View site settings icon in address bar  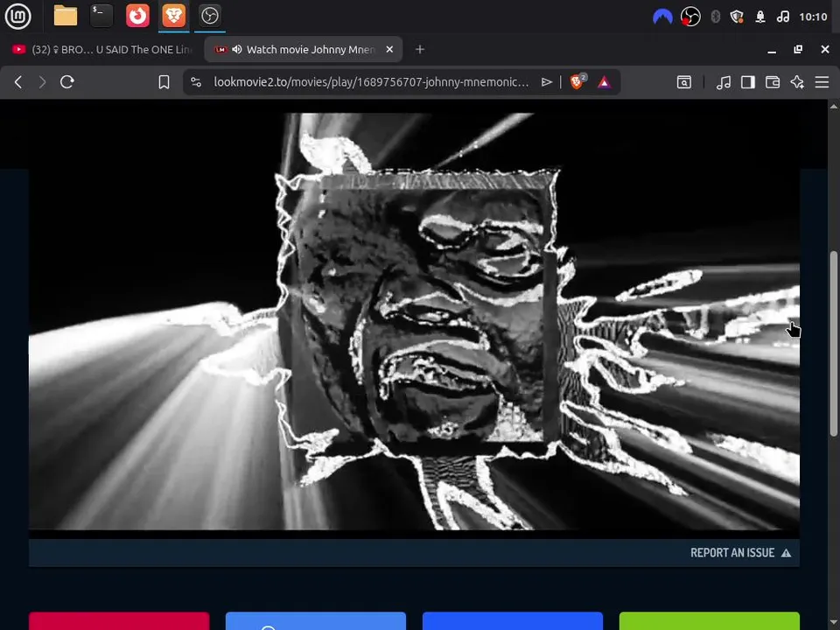click(x=196, y=82)
